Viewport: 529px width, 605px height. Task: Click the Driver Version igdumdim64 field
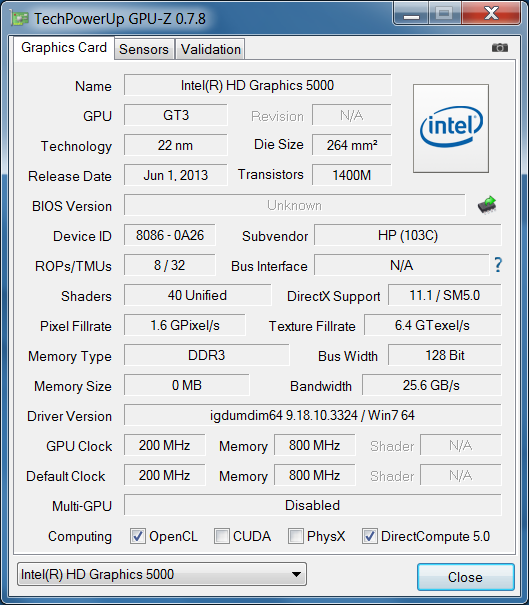point(313,416)
